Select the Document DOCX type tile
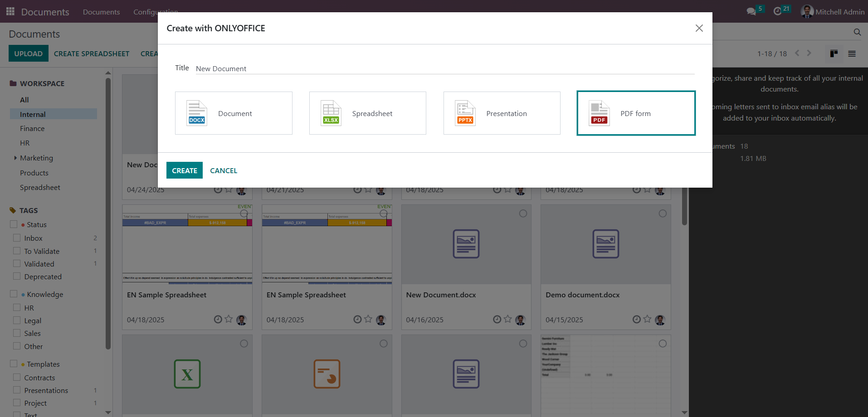 pyautogui.click(x=234, y=113)
